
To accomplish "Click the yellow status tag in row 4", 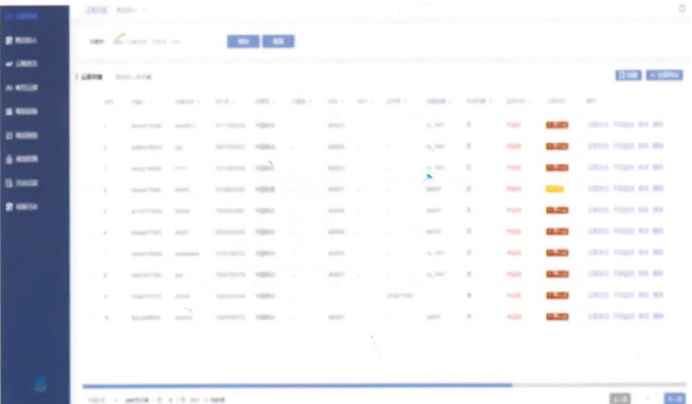I will pyautogui.click(x=556, y=188).
